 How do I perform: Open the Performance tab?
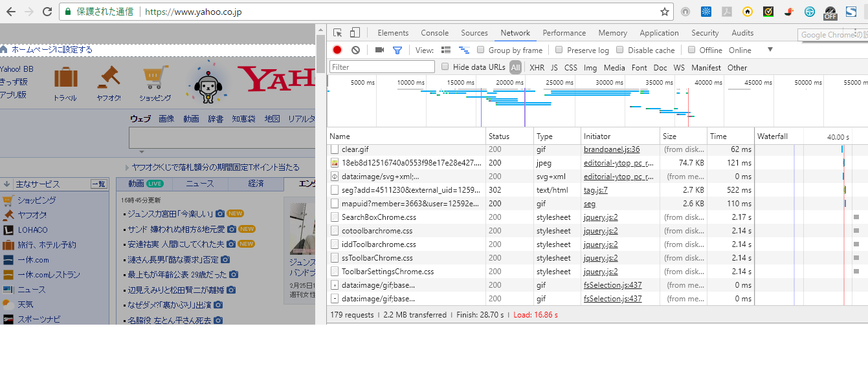pyautogui.click(x=564, y=33)
